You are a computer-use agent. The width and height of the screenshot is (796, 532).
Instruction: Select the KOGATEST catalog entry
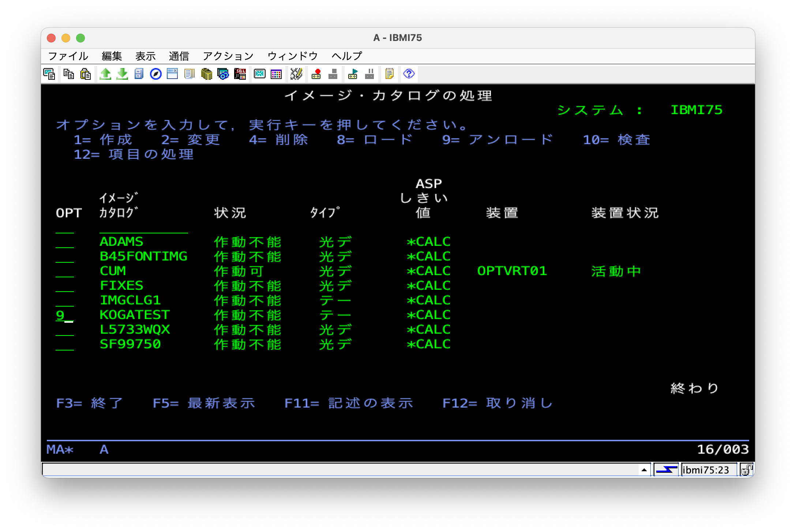pyautogui.click(x=135, y=314)
